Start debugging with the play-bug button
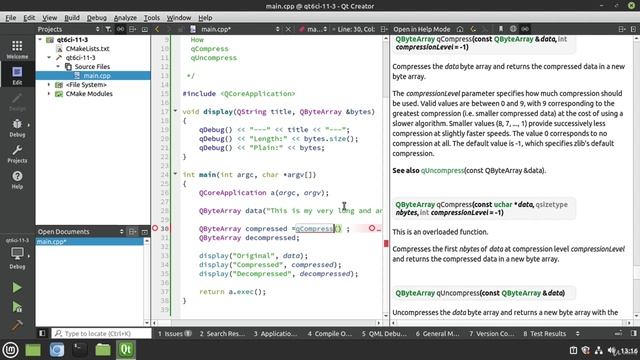The image size is (640, 360). pos(17,307)
